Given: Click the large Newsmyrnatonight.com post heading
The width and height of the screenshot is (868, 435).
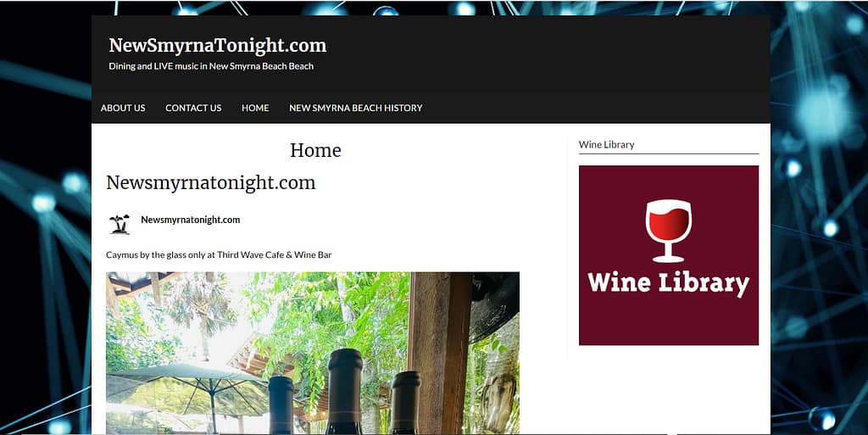Looking at the screenshot, I should pyautogui.click(x=211, y=182).
